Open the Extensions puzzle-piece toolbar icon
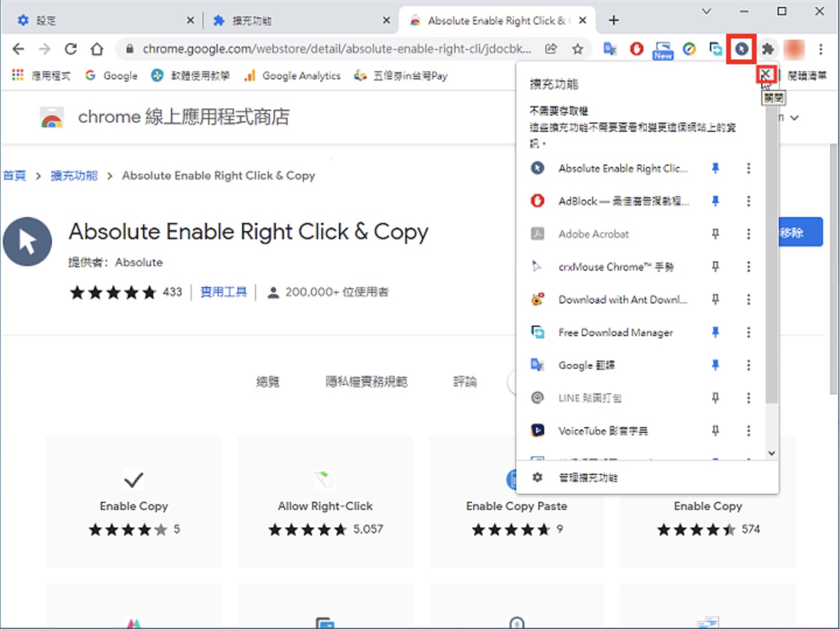The image size is (840, 629). coord(768,49)
